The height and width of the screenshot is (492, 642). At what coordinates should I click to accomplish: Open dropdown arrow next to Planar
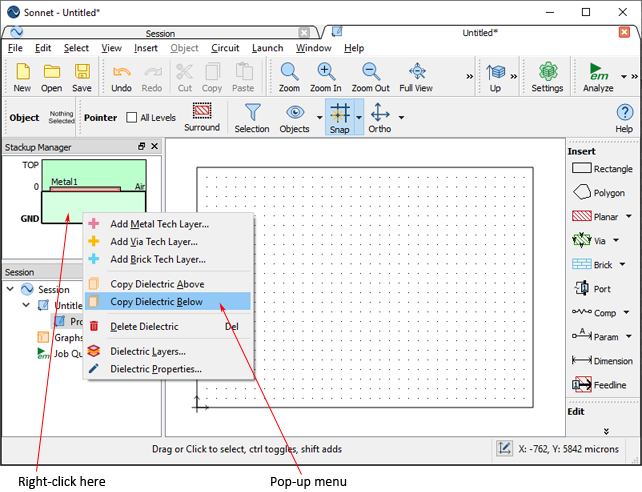[628, 216]
